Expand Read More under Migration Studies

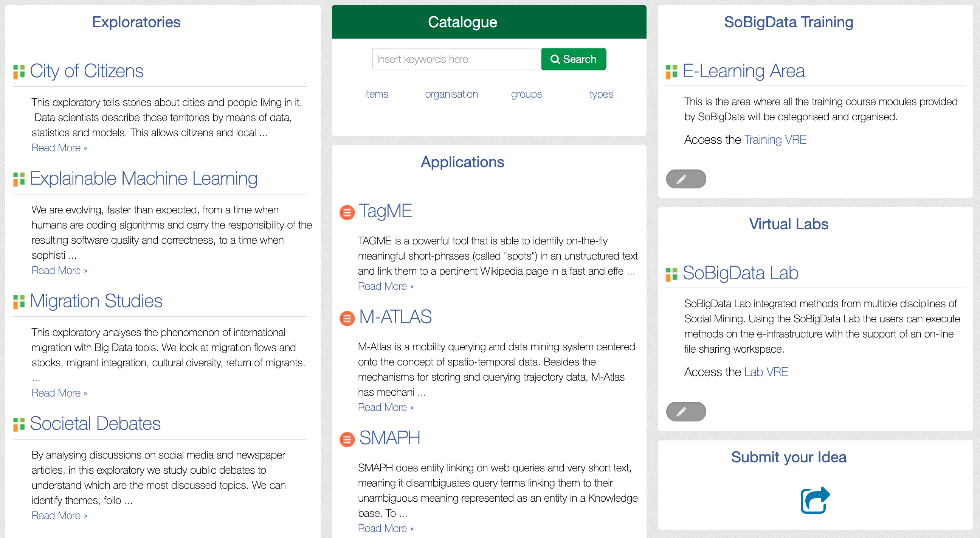(x=59, y=393)
